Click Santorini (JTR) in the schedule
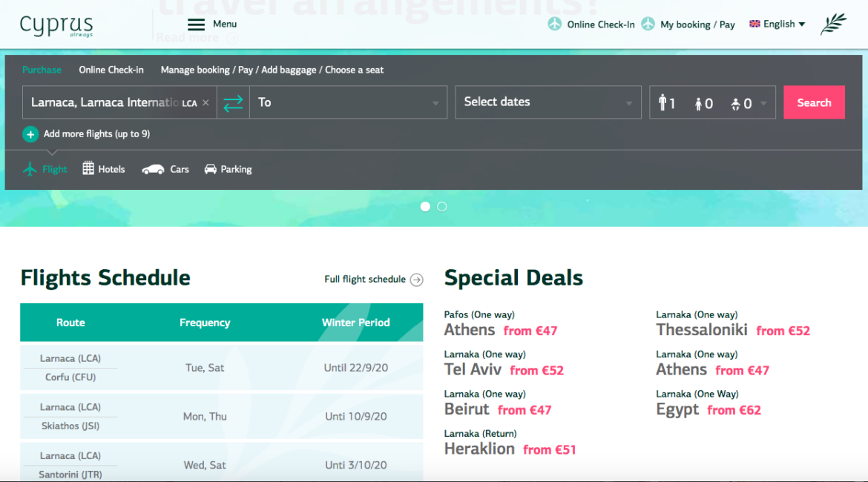Viewport: 868px width, 482px height. coord(70,475)
